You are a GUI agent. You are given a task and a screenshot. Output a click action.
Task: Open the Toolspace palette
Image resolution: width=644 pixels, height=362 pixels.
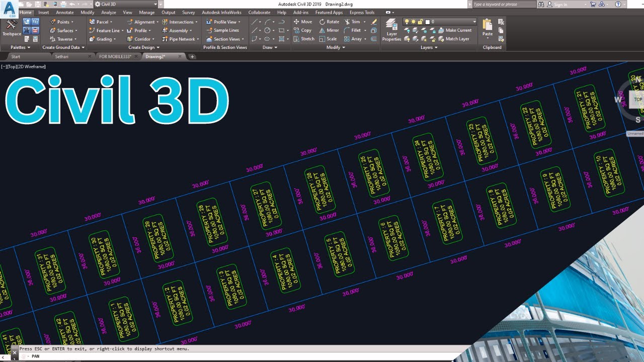pyautogui.click(x=12, y=29)
